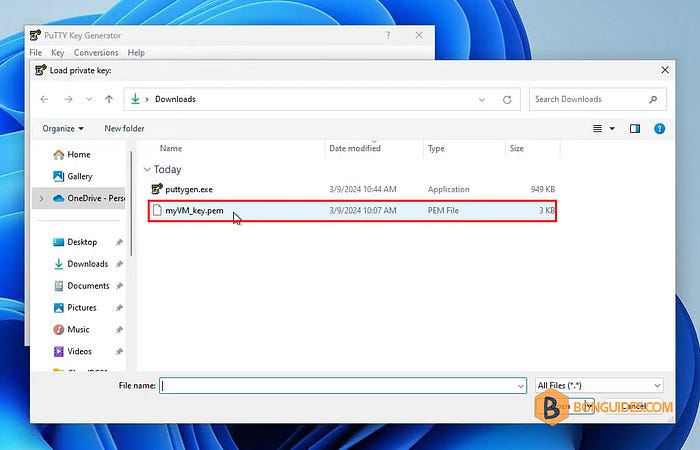Click the pin icon next to Downloads
The height and width of the screenshot is (450, 700).
tap(119, 264)
